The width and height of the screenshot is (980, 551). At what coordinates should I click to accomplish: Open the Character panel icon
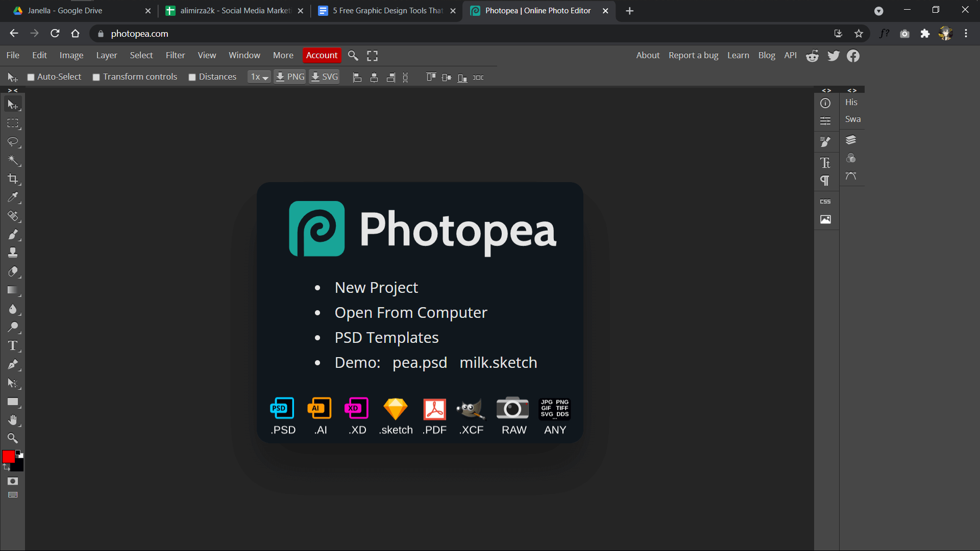(x=825, y=163)
